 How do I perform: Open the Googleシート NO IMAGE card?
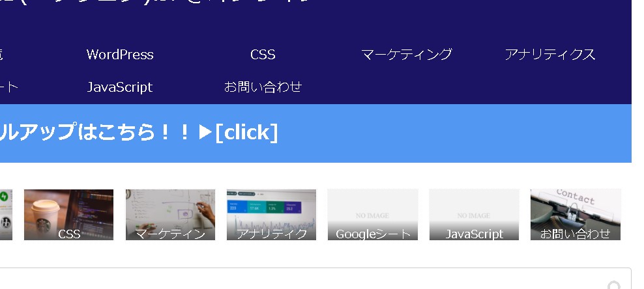pos(373,215)
